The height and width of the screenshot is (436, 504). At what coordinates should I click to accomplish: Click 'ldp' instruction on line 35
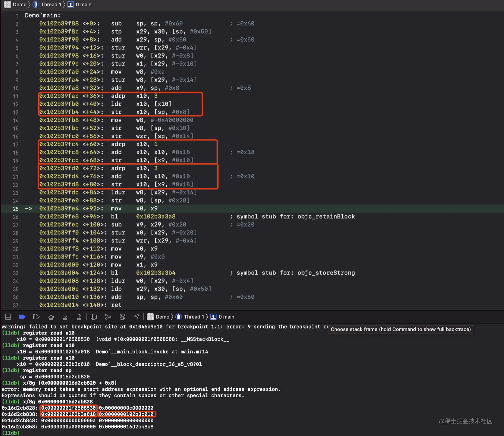116,289
